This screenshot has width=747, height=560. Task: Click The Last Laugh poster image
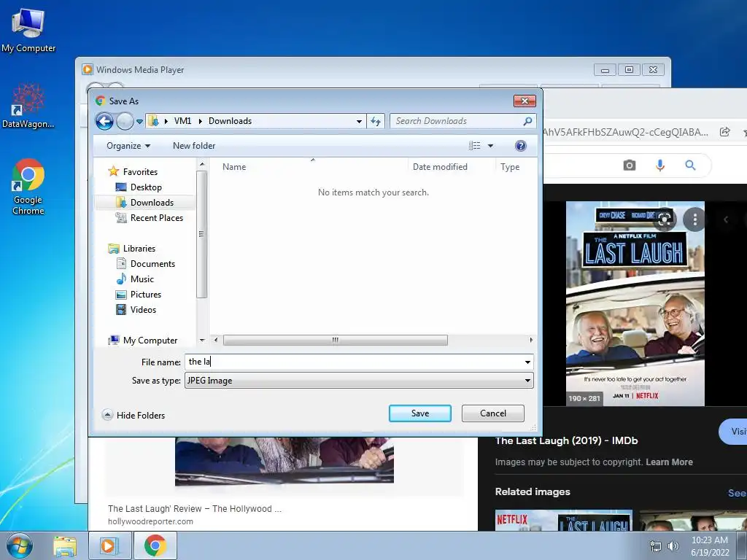coord(635,304)
